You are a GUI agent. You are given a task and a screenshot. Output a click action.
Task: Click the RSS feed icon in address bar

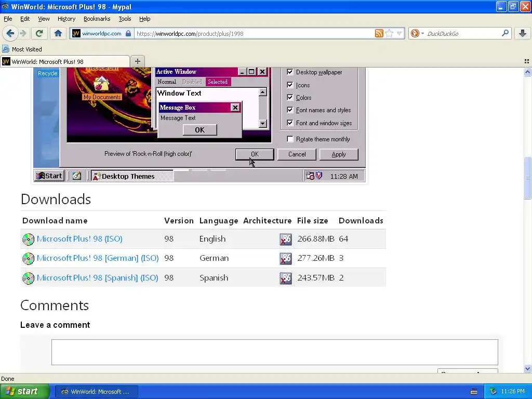tap(379, 33)
